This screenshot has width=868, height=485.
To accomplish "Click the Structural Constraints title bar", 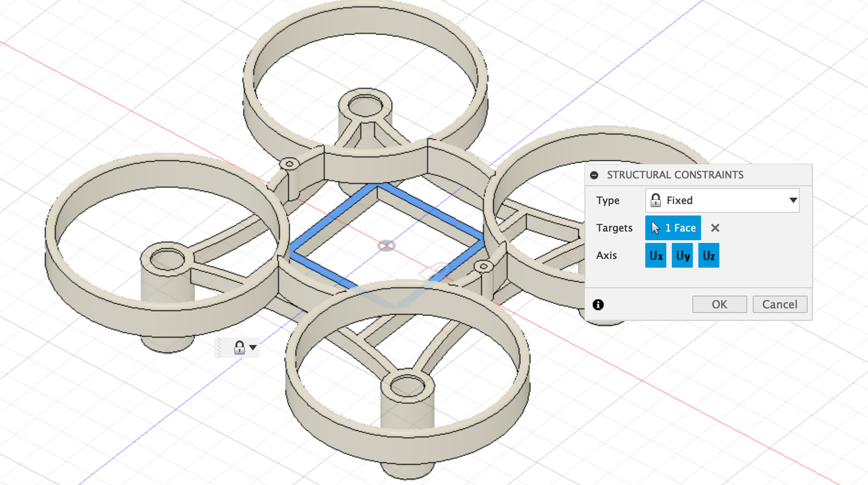I will coord(675,175).
